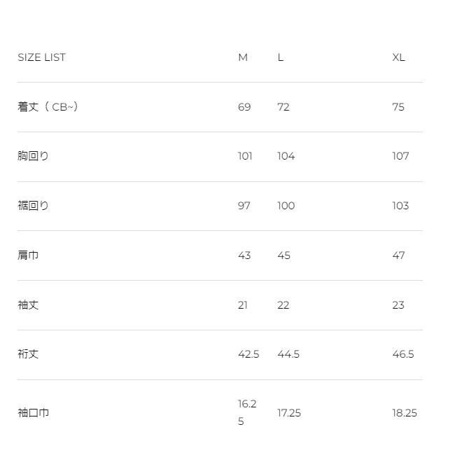Click the 16.25 cuff value for M
Image resolution: width=476 pixels, height=476 pixels.
pos(247,413)
